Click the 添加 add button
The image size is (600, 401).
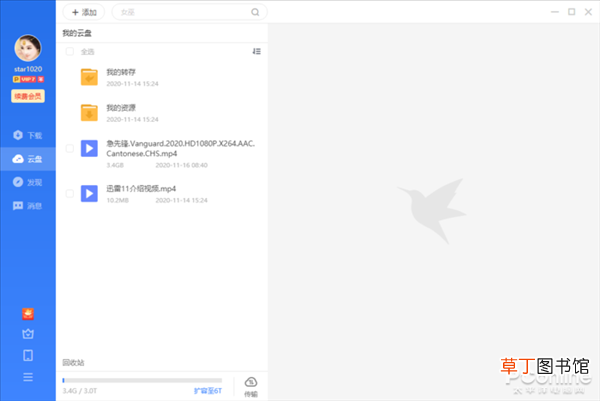point(84,12)
